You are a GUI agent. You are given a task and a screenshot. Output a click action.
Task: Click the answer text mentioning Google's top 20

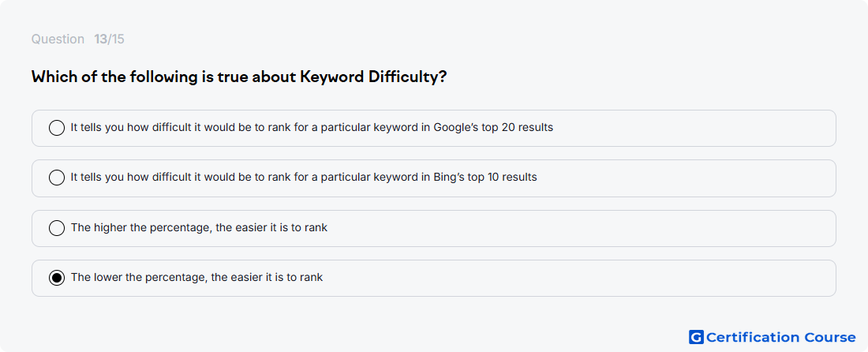click(312, 127)
